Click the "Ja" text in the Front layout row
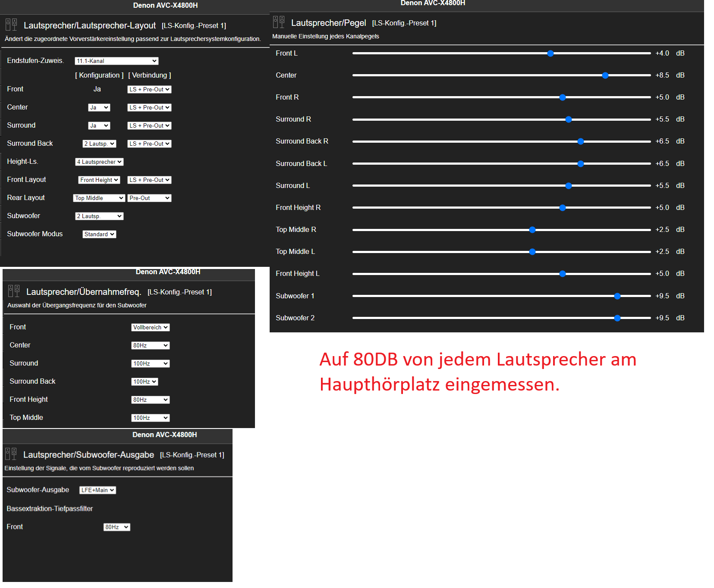Viewport: 714px width, 588px height. pos(97,89)
